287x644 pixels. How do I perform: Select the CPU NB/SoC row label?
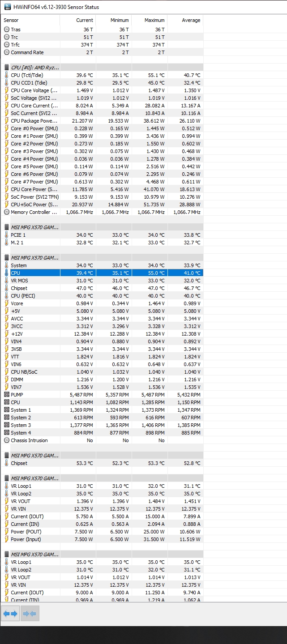(24, 372)
